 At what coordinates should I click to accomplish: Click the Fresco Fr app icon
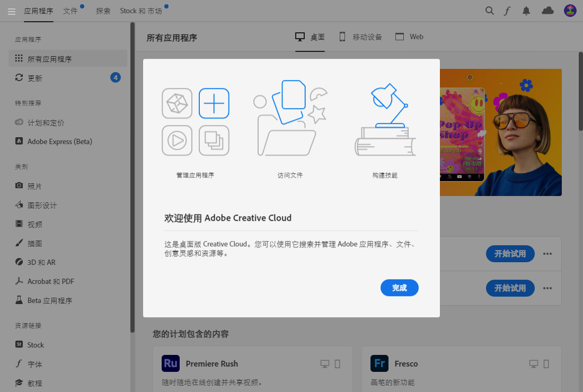pyautogui.click(x=379, y=363)
